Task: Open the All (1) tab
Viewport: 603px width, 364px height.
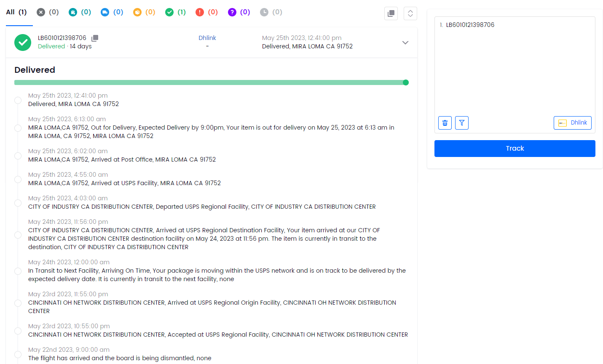Action: pos(16,12)
